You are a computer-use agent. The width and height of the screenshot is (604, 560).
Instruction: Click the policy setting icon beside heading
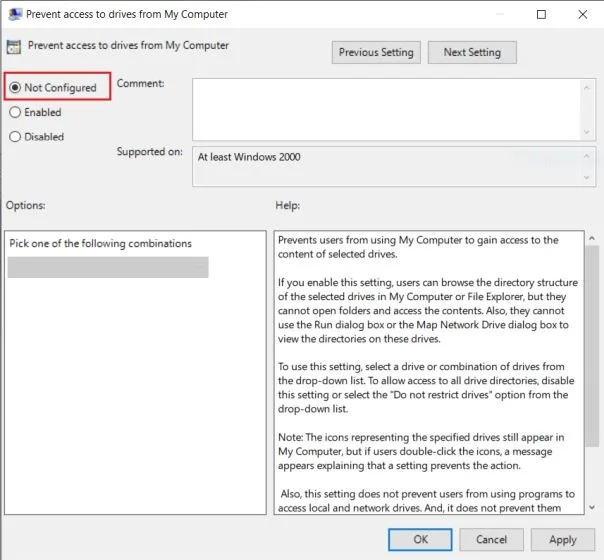(x=14, y=47)
